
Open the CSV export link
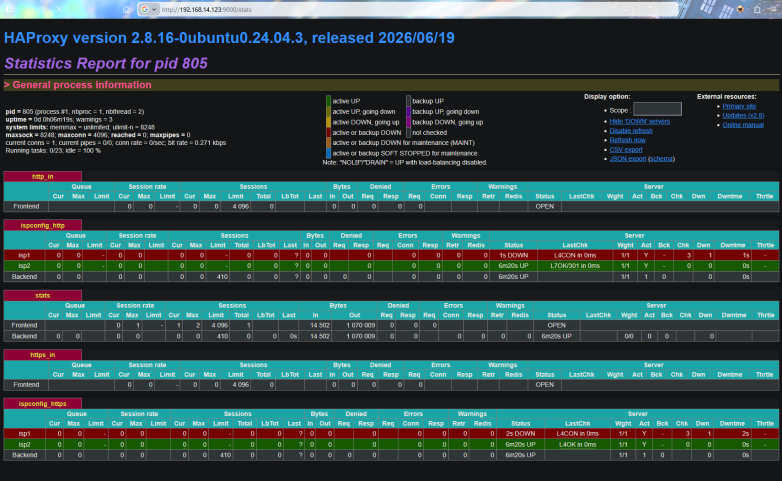pyautogui.click(x=625, y=150)
